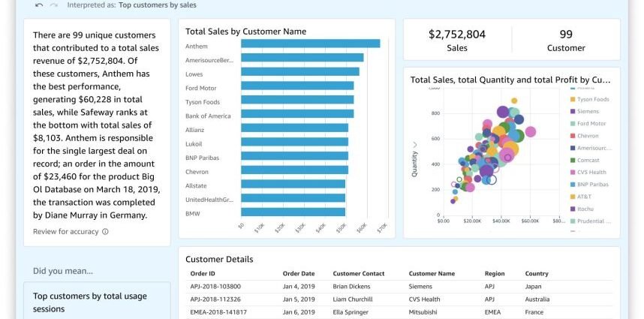
Task: Select the AT&T legend label
Action: click(x=584, y=197)
